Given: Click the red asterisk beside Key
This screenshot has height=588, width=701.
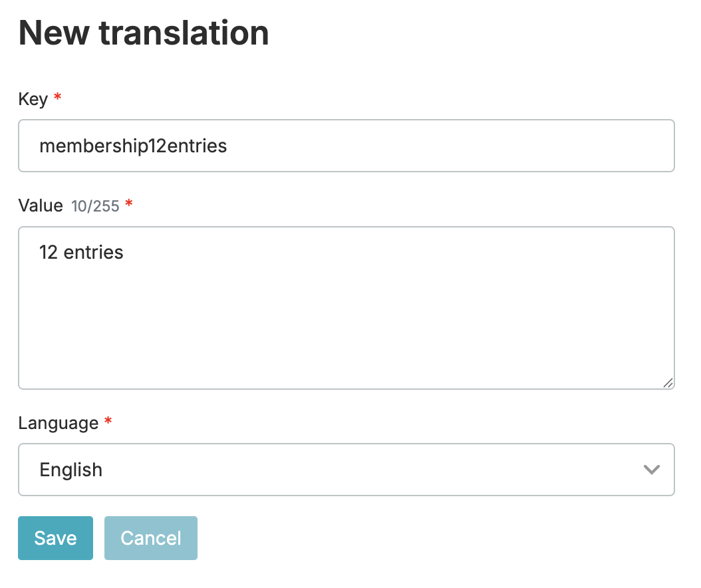Looking at the screenshot, I should [58, 98].
